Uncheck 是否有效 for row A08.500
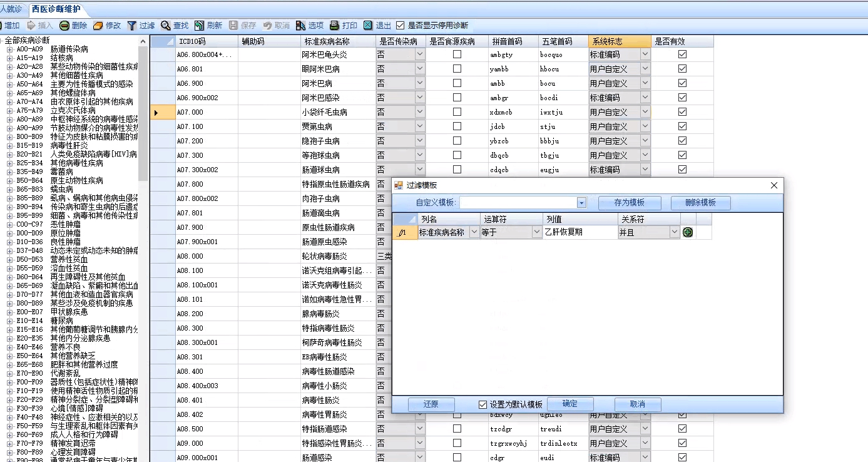 (683, 429)
